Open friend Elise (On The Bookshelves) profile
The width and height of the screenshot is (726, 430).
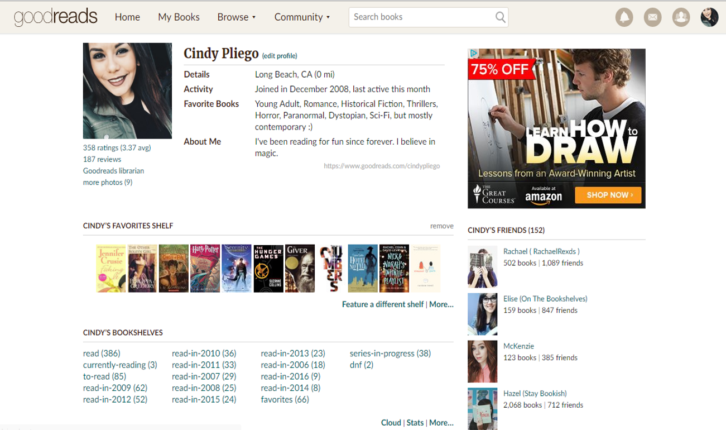click(545, 299)
